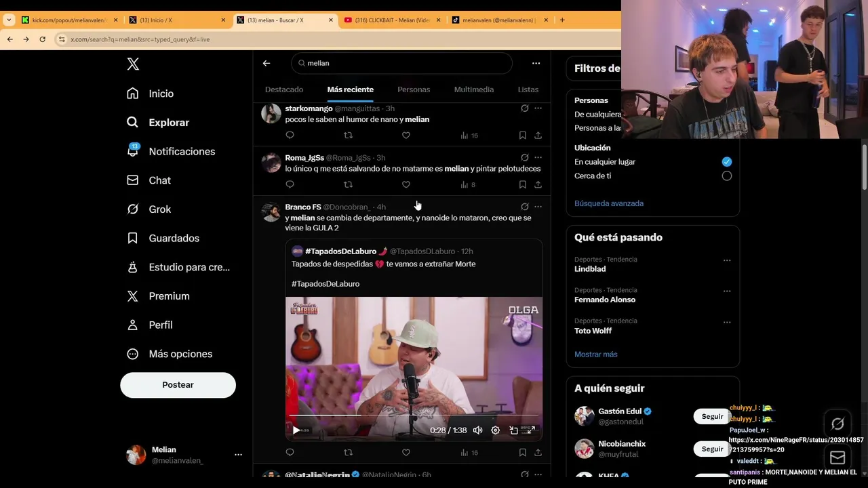
Task: Open Notificaciones with 13 badge
Action: 170,151
